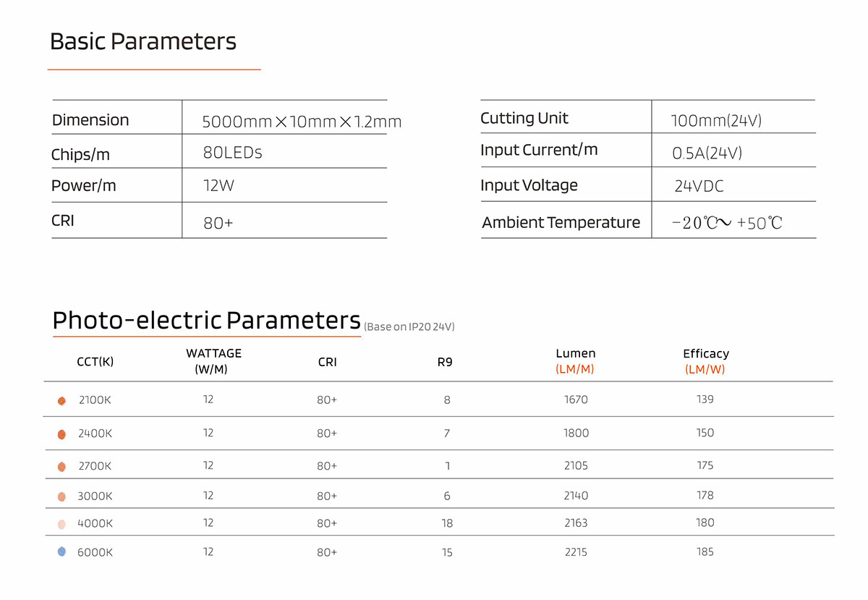This screenshot has height=600, width=868.
Task: Click the 2215 lumen value
Action: point(576,552)
